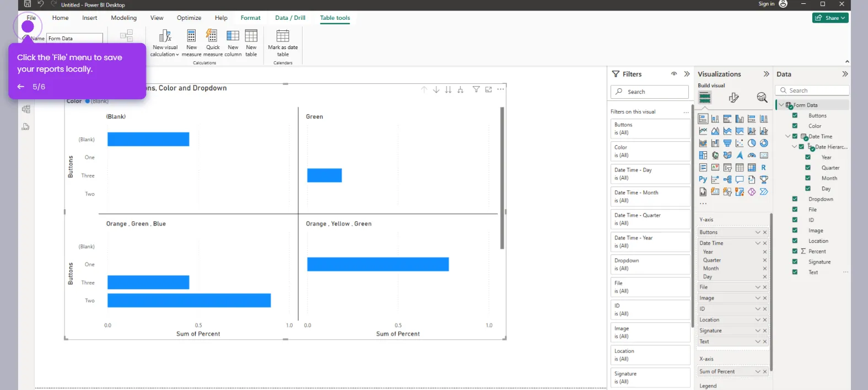Open the Format visual brush pane
This screenshot has height=390, width=868.
734,98
